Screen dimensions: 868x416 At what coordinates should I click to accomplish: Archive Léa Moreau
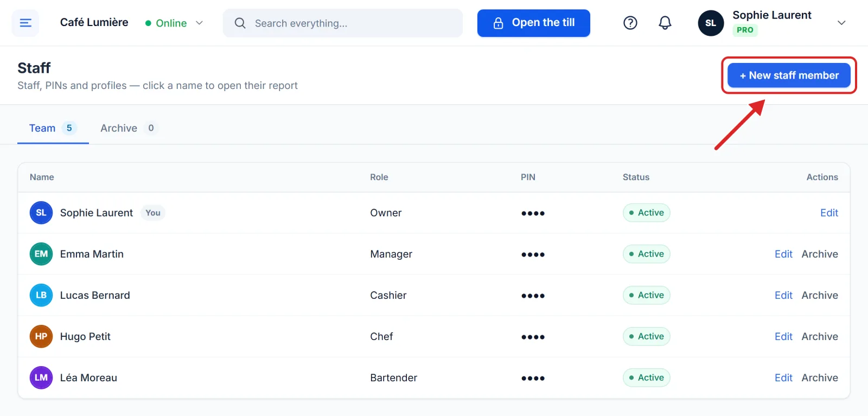[820, 377]
